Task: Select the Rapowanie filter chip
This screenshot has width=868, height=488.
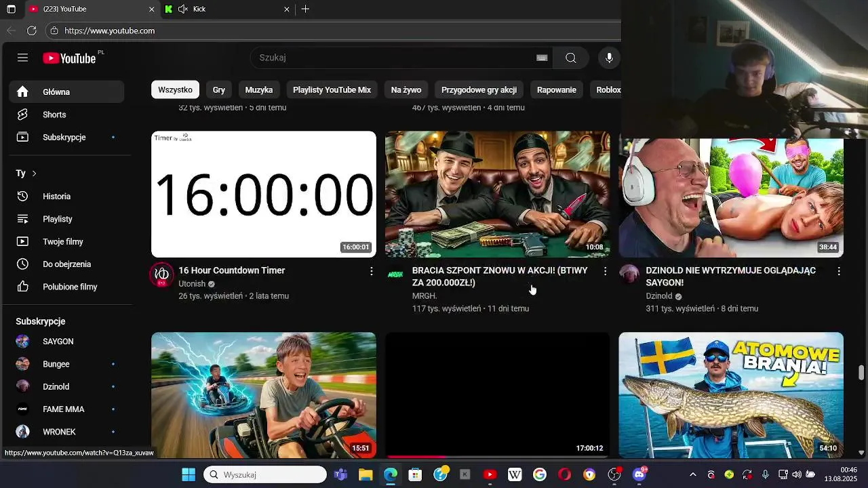Action: (557, 89)
